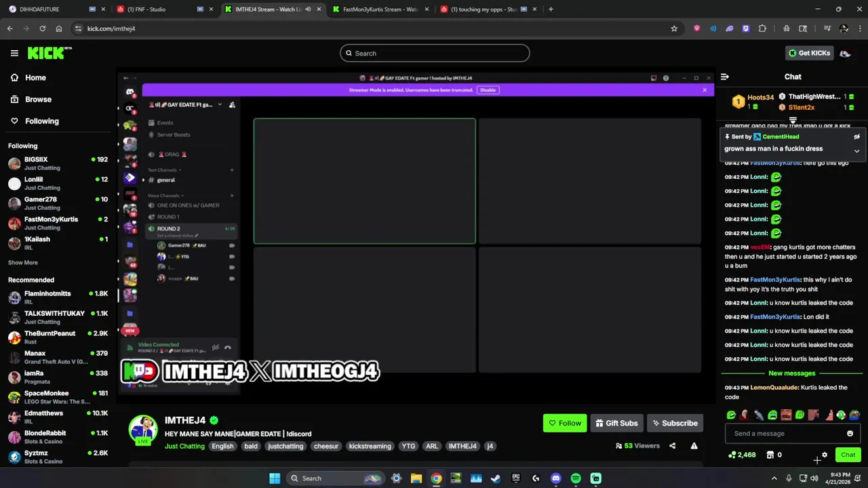
Task: Open Steam from taskbar
Action: click(x=496, y=479)
